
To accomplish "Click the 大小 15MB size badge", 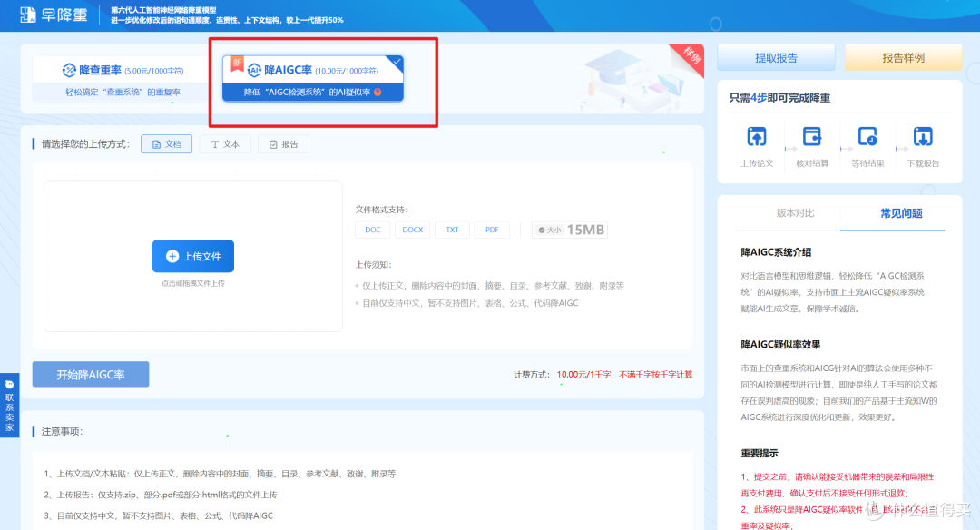I will click(569, 230).
